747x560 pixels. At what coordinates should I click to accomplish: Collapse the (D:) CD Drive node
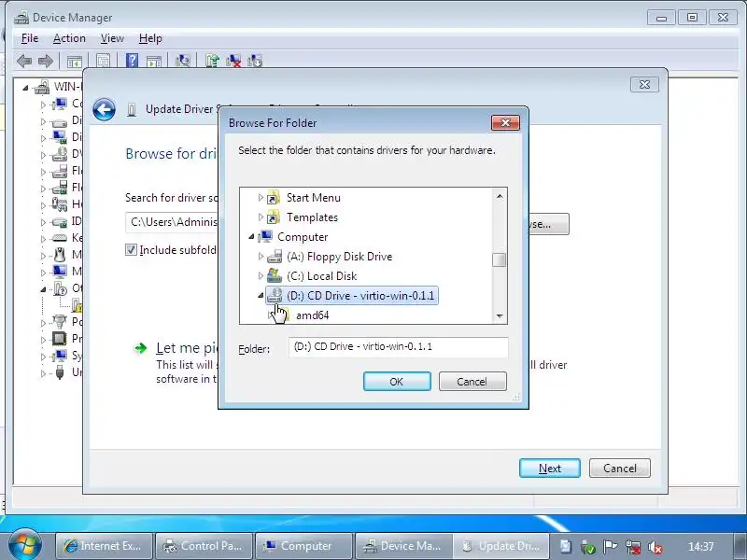tap(261, 296)
